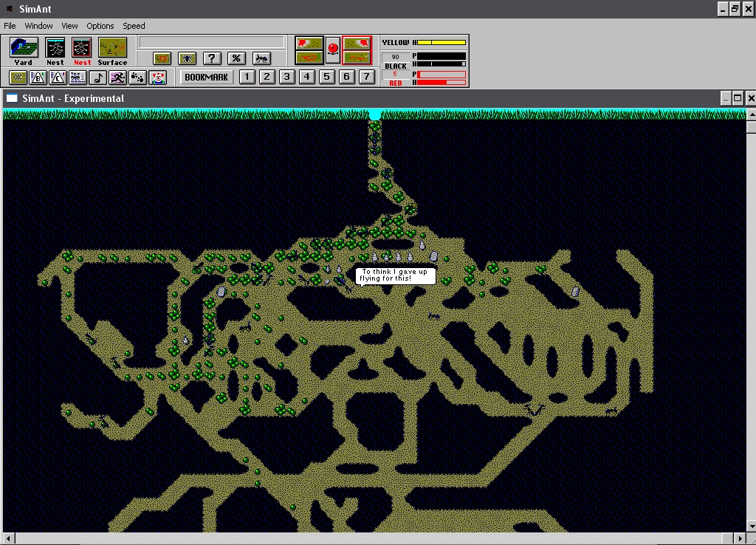756x545 pixels.
Task: Click the spider icon button
Action: pos(187,59)
